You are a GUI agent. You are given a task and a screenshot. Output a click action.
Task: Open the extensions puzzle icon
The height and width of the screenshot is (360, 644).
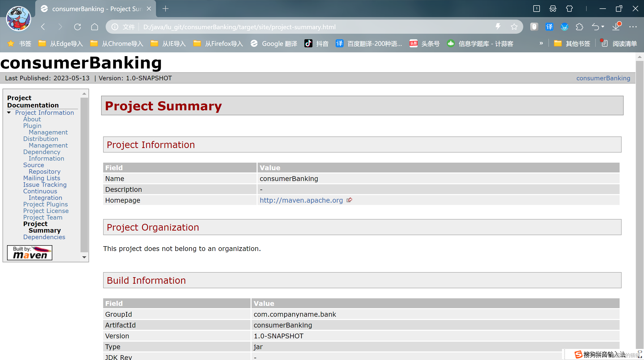[580, 27]
